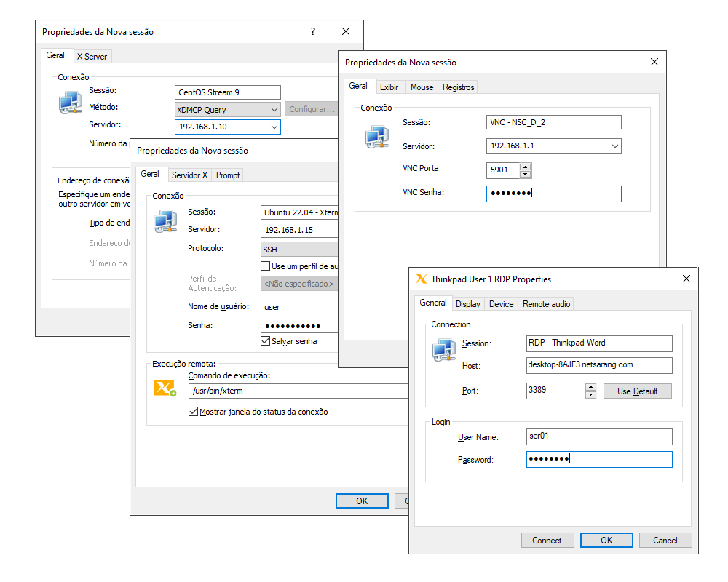Click Sessão field containing CentOS Stream 9
Viewport: 728px width, 582px height.
[227, 92]
